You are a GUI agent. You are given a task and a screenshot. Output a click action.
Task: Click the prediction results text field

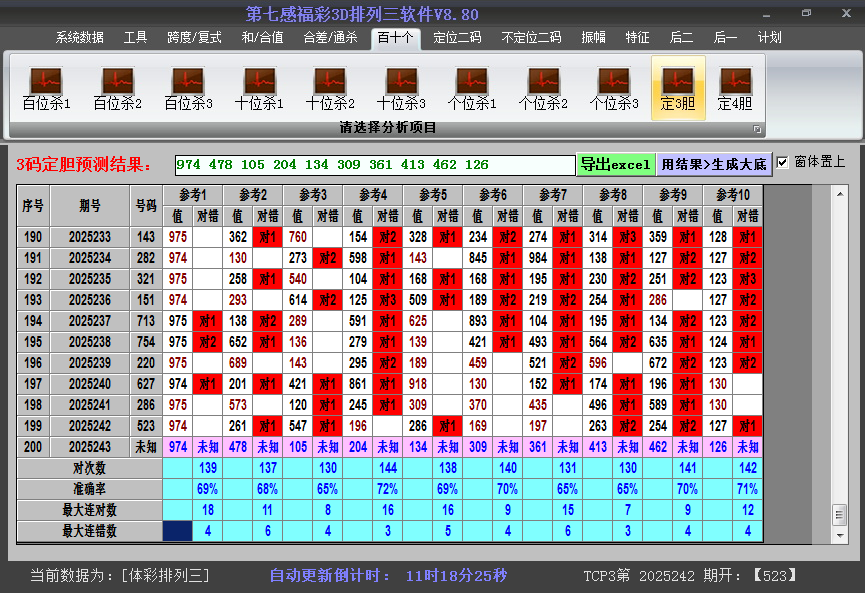(x=374, y=164)
